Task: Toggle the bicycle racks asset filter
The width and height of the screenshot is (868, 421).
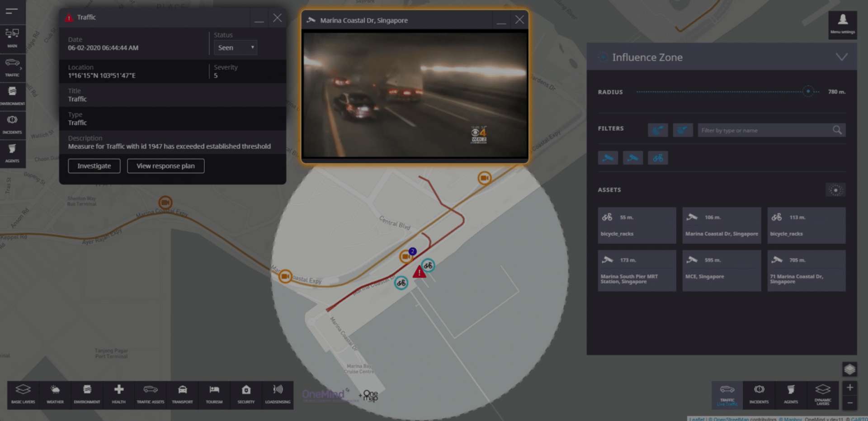Action: coord(658,158)
